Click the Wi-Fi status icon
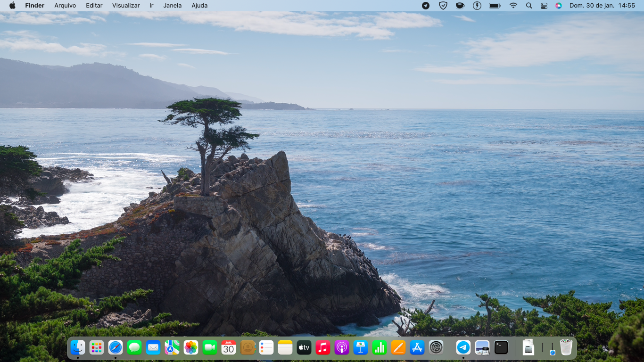 click(513, 6)
